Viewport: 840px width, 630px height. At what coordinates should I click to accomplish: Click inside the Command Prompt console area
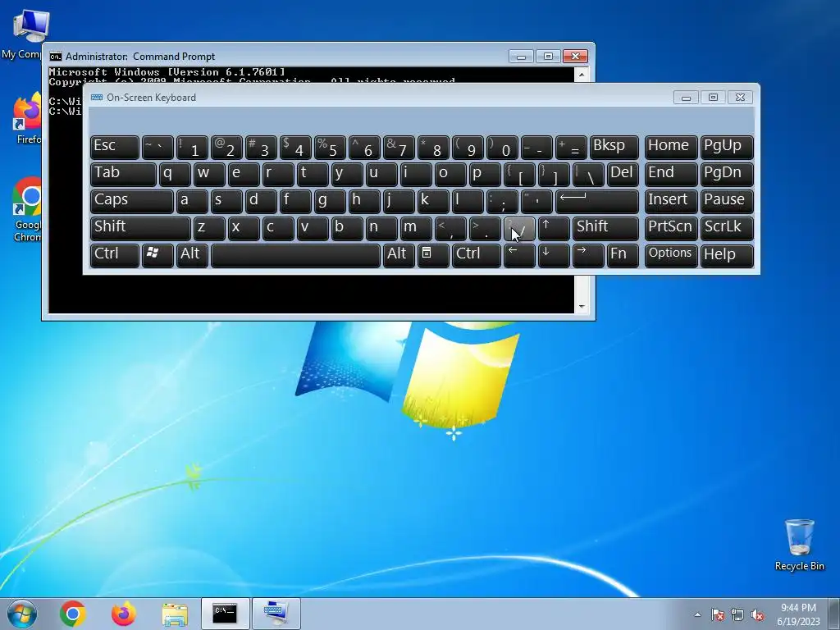pos(311,294)
